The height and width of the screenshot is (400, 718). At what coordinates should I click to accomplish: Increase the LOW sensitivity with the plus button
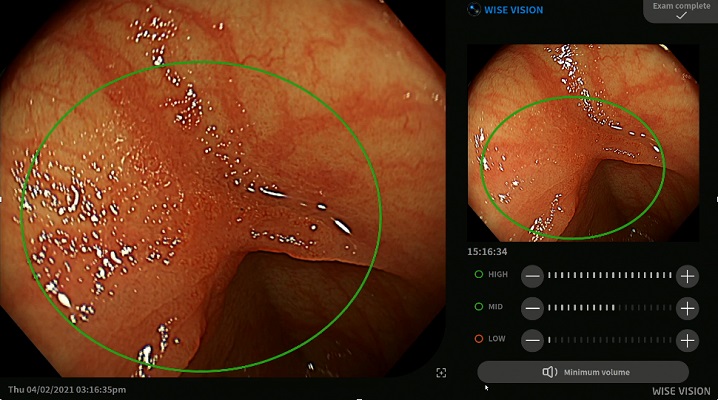[x=687, y=340]
